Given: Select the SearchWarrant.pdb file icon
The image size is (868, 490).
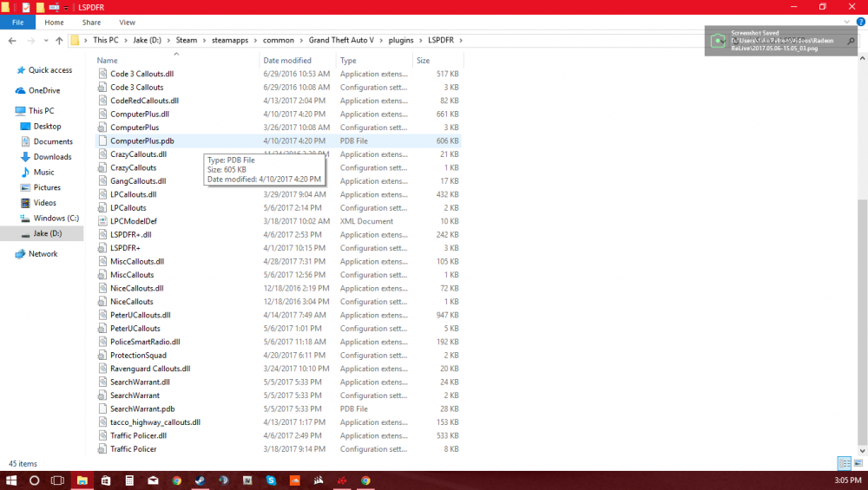Looking at the screenshot, I should coord(102,408).
